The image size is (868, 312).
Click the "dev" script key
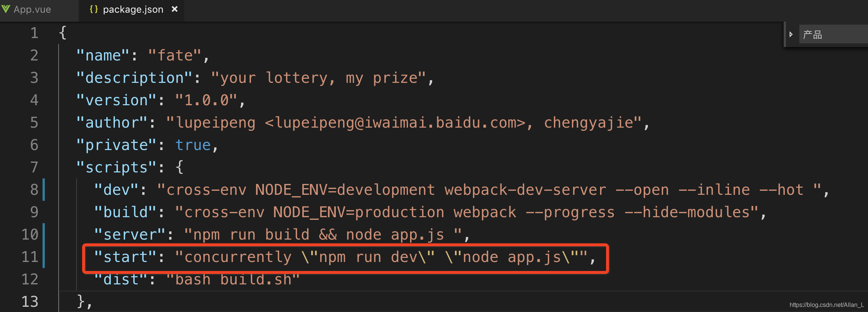[116, 190]
